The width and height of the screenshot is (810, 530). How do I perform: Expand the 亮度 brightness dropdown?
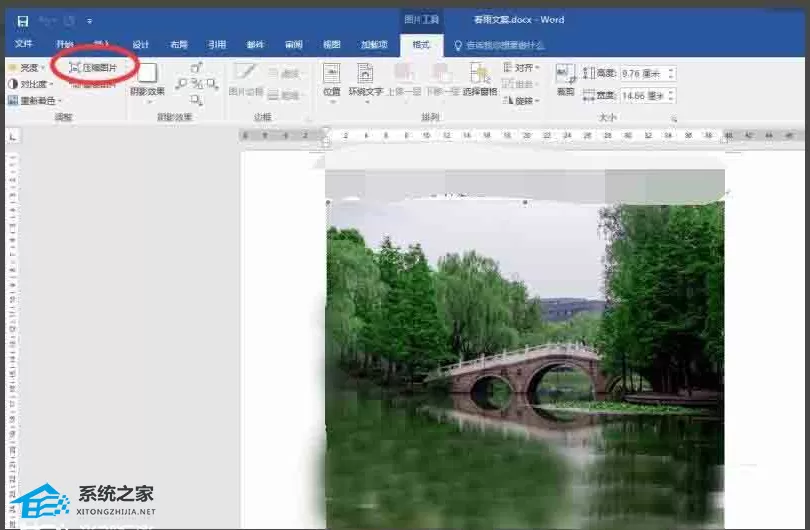point(27,68)
